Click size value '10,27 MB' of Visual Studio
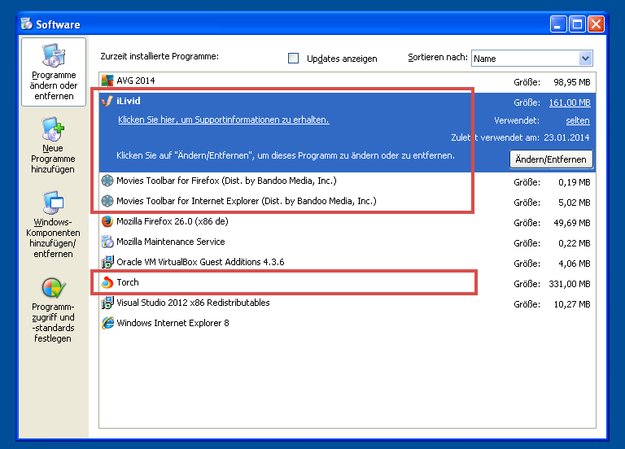 [572, 305]
